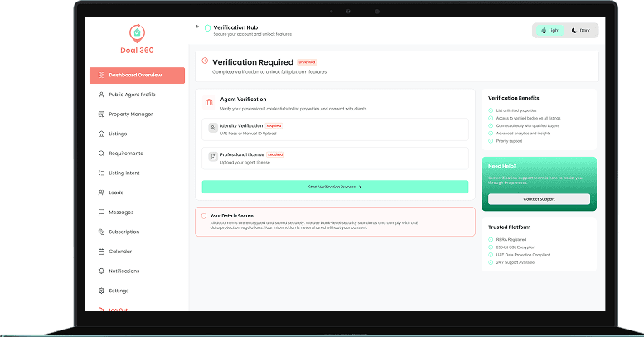
Task: Click the Notifications bell icon
Action: [x=101, y=271]
